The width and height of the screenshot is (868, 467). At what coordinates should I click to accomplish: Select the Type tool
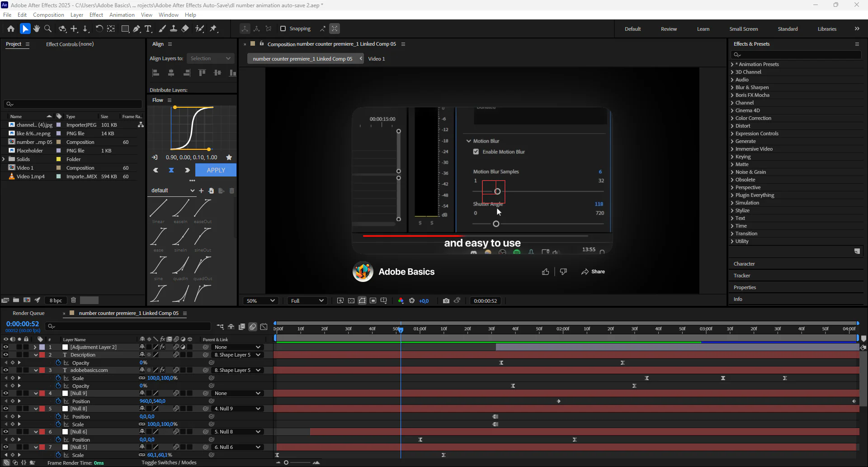tap(148, 29)
